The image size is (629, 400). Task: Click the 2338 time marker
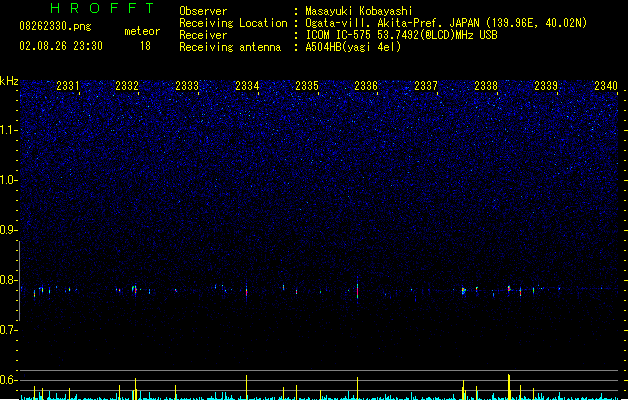point(486,86)
